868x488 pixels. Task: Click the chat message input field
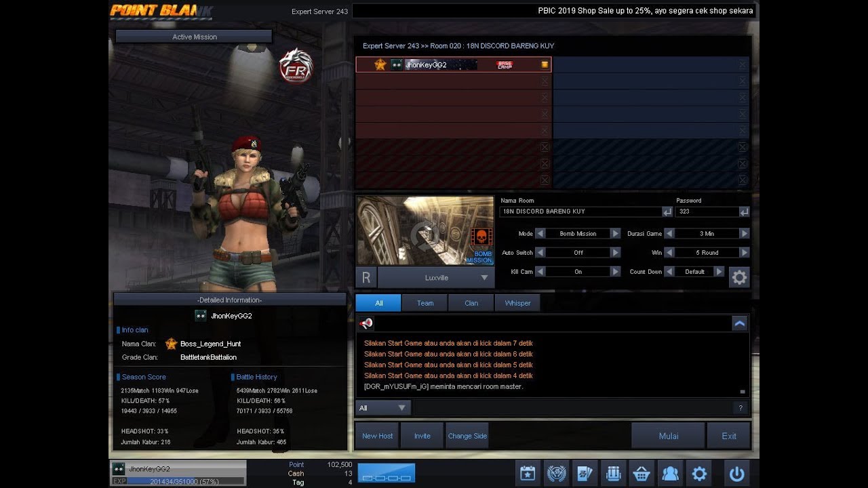tap(572, 408)
